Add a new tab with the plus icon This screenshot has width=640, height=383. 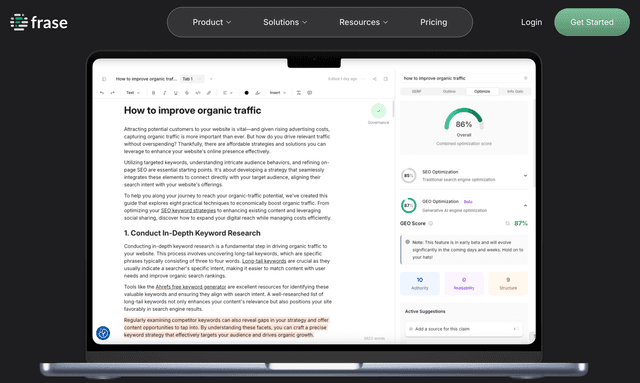pyautogui.click(x=211, y=79)
